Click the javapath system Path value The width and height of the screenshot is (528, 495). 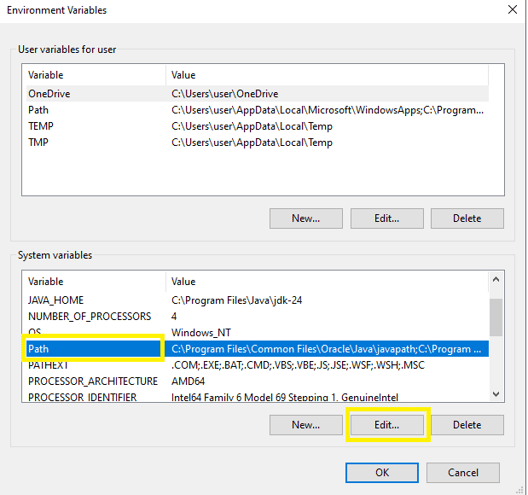coord(326,349)
